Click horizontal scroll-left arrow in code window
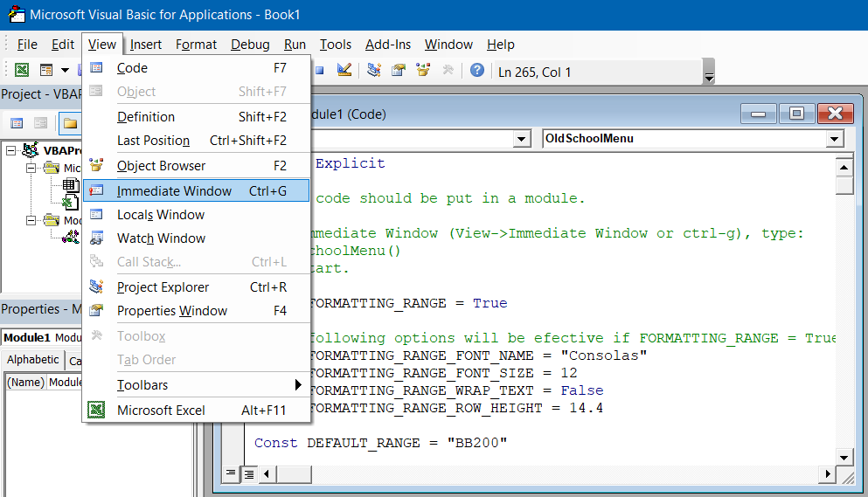 tap(267, 473)
